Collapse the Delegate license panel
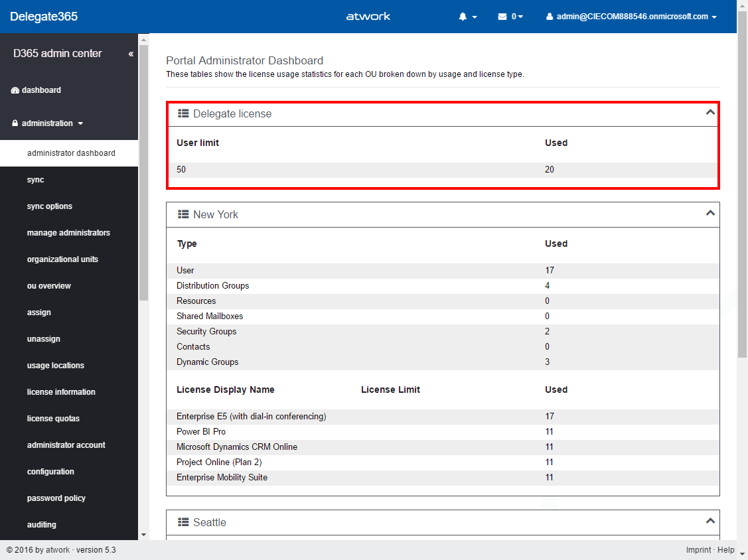The height and width of the screenshot is (560, 748). click(x=710, y=113)
